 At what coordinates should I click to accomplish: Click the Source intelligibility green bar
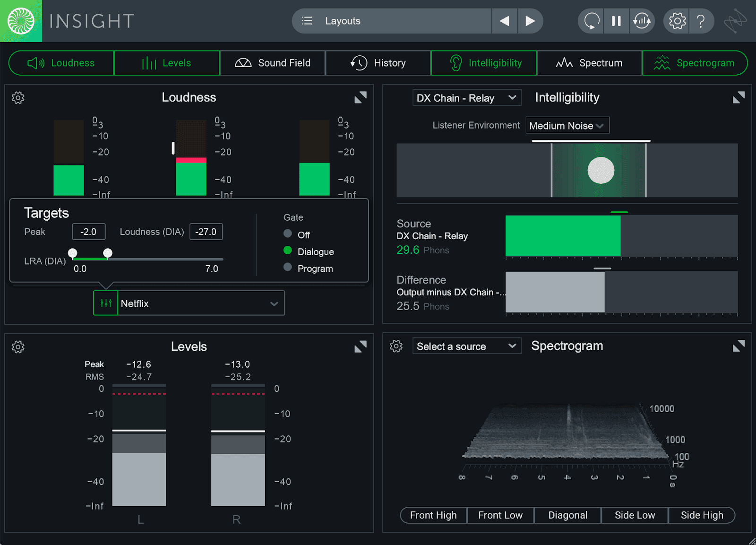(x=563, y=235)
